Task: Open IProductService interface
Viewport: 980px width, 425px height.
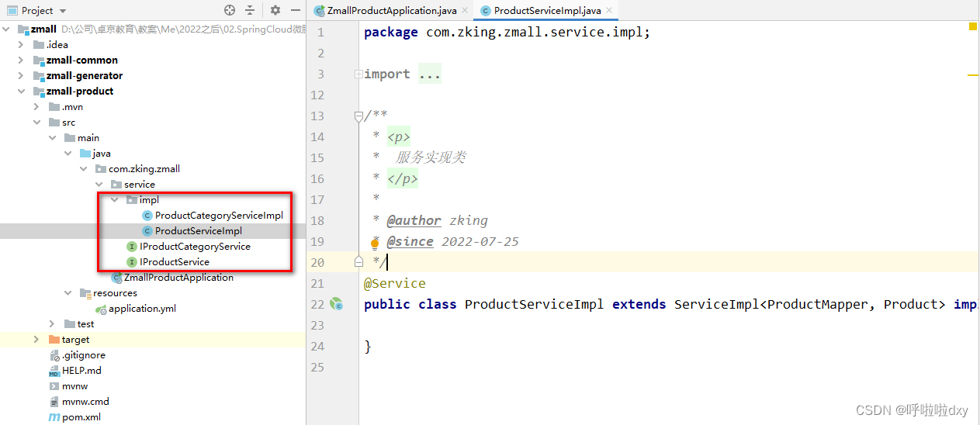Action: 175,262
